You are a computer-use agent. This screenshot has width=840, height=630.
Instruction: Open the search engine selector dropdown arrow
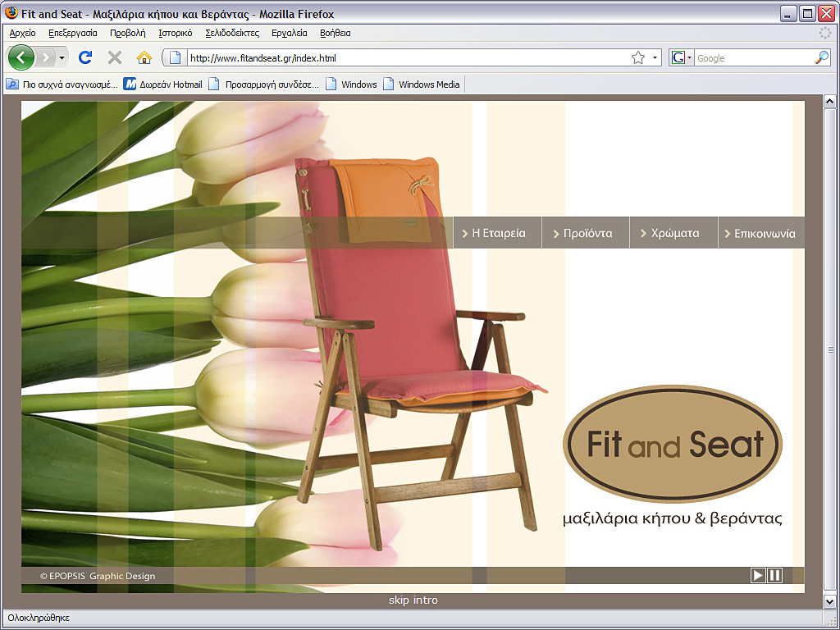click(x=689, y=58)
